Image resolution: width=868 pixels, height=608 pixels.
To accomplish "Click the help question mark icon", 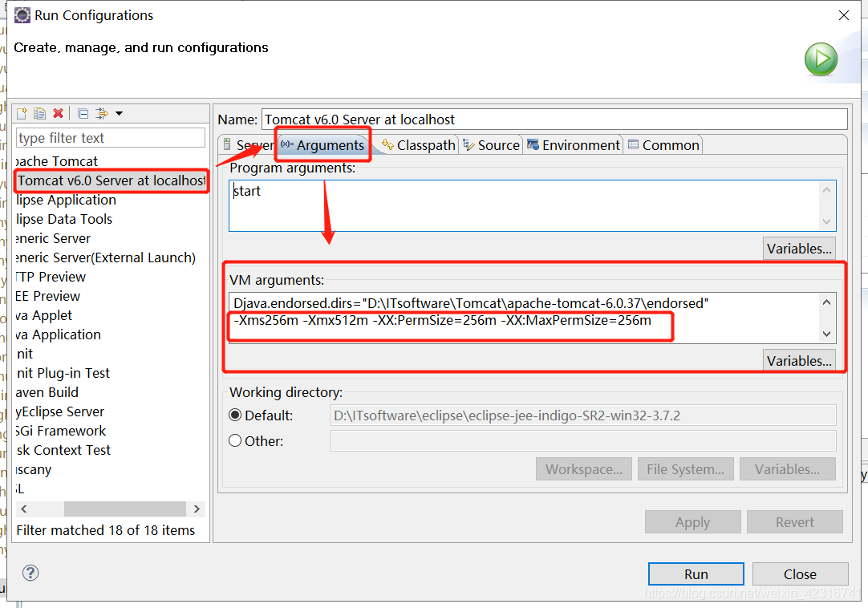I will point(30,573).
